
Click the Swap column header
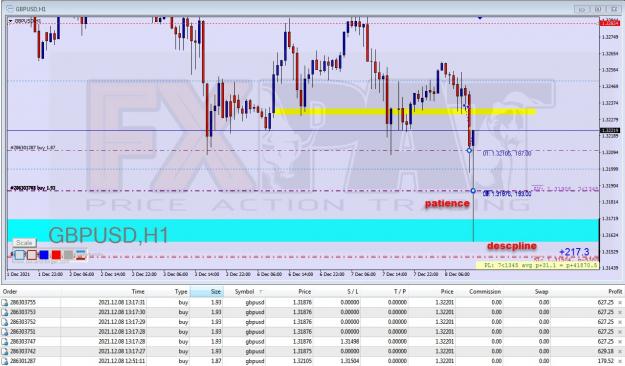[541, 292]
